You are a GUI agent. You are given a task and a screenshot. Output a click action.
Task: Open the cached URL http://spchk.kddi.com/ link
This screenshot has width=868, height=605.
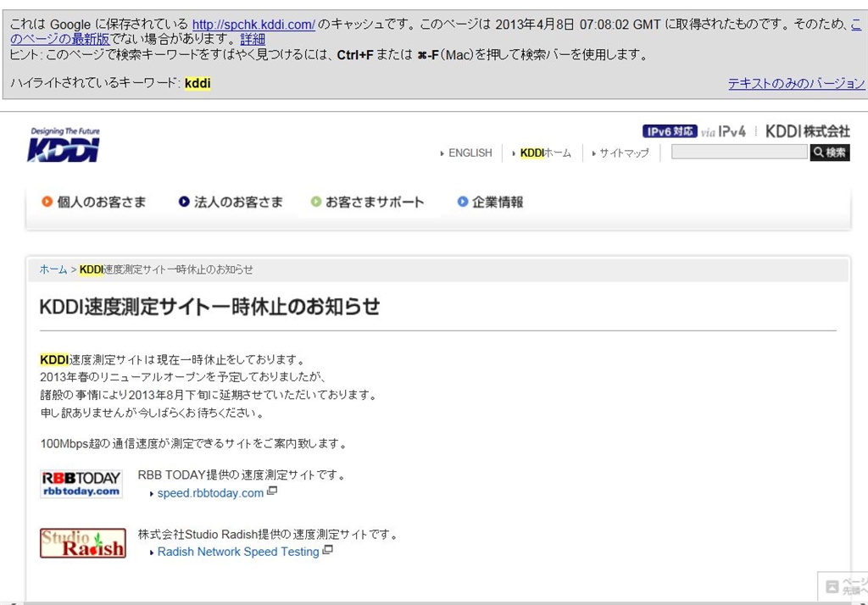253,25
